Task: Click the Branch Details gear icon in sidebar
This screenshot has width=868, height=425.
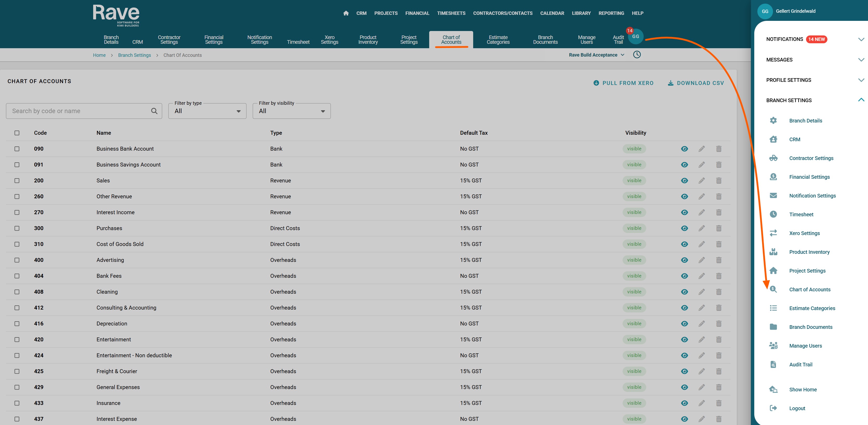Action: pyautogui.click(x=773, y=120)
